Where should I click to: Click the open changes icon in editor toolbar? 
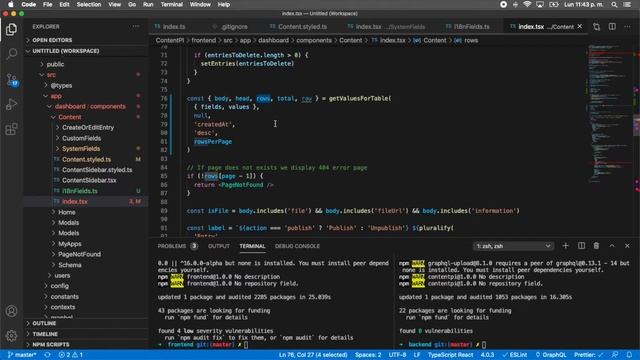click(x=596, y=27)
